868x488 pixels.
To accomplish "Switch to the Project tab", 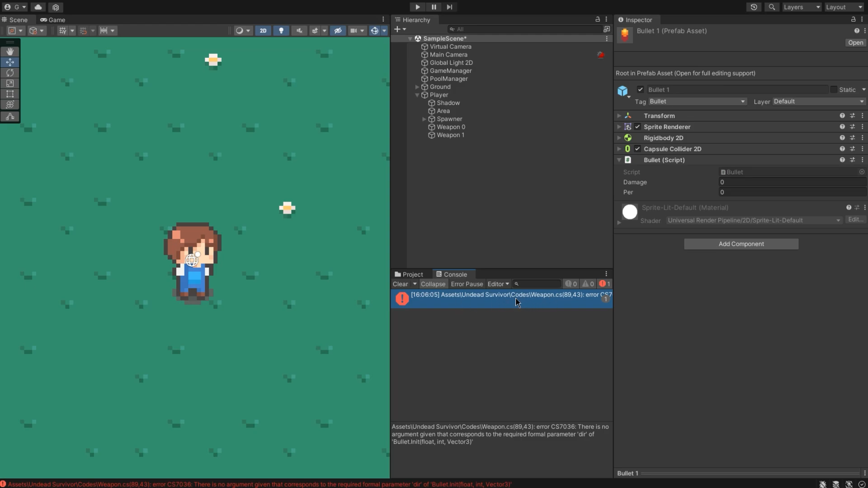I will coord(409,274).
